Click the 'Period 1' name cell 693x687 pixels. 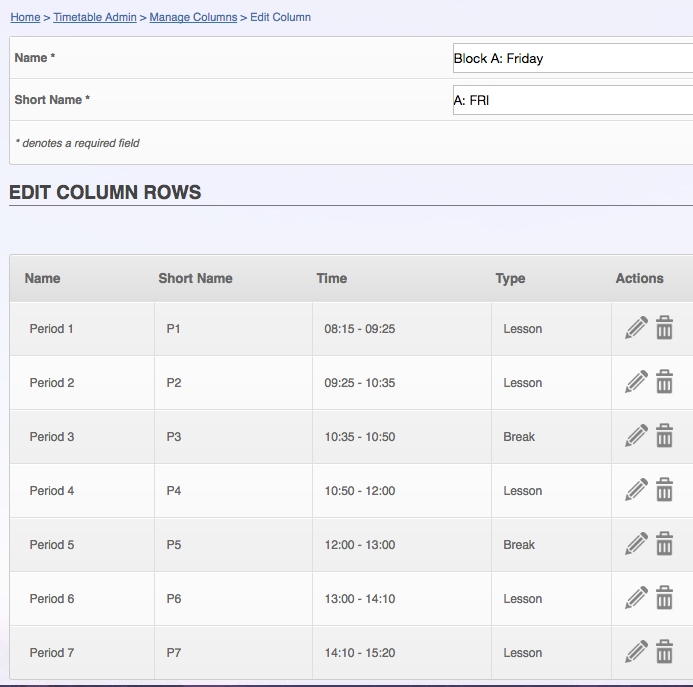[x=82, y=328]
